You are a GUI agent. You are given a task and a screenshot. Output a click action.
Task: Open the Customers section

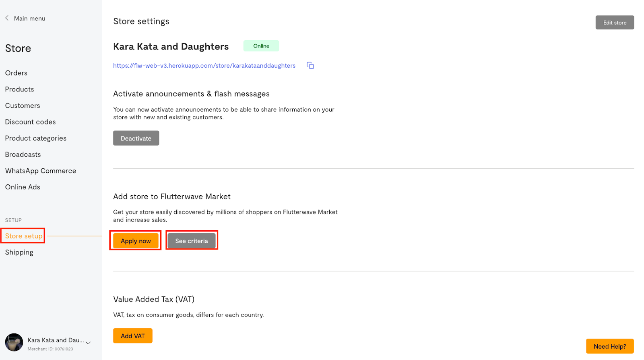(23, 106)
